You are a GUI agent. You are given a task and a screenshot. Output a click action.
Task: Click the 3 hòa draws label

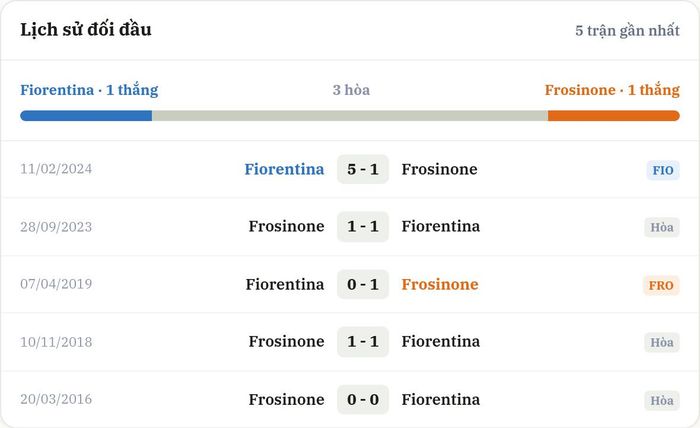351,90
